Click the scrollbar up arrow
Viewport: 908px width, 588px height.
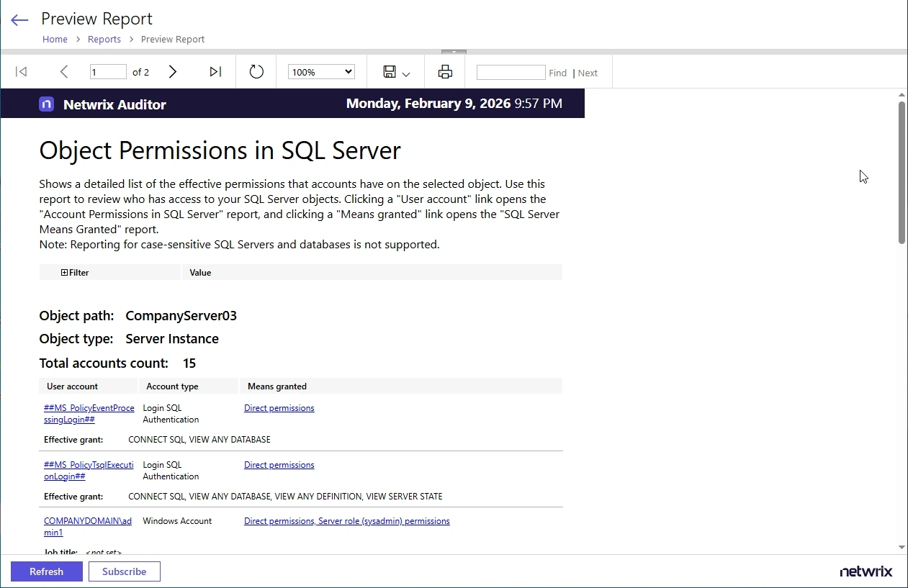click(902, 95)
